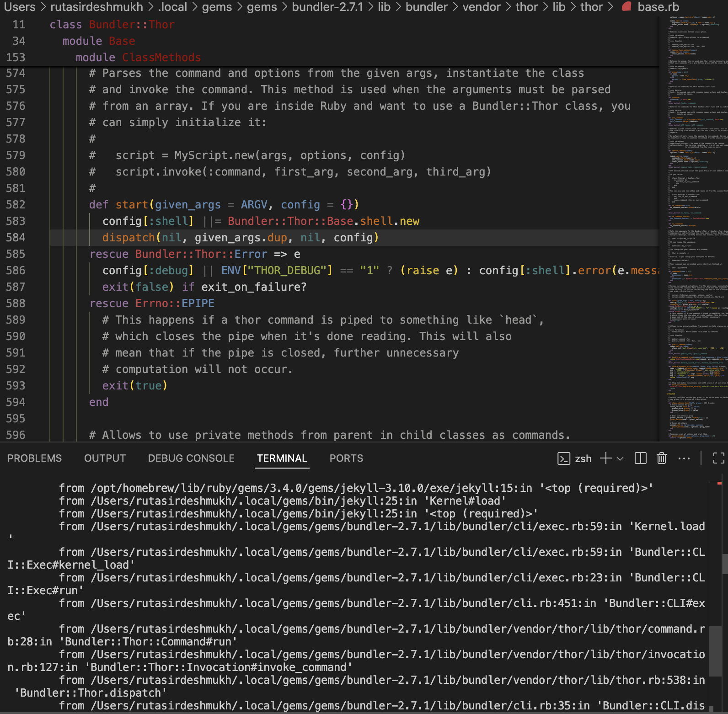
Task: Jump to sticky line module Base
Action: [x=99, y=41]
